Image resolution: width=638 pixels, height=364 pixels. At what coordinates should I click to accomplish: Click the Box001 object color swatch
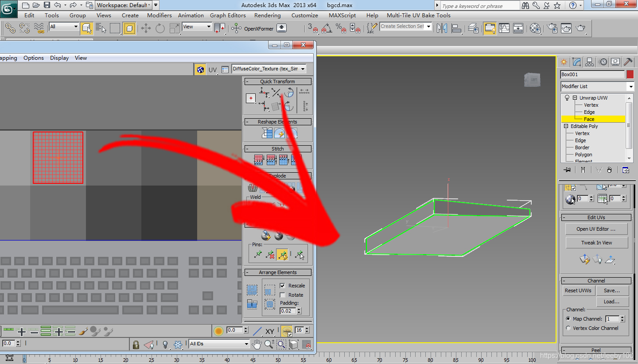point(630,74)
